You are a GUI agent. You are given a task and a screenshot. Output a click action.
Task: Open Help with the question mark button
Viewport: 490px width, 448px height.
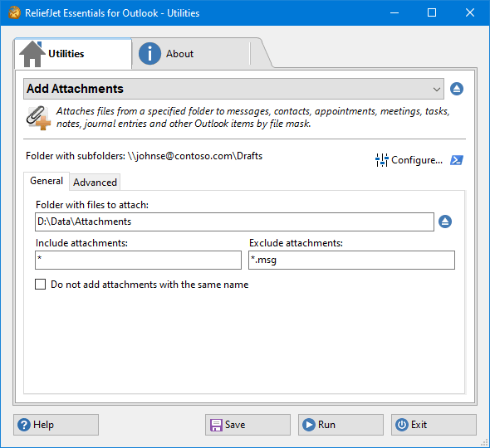(56, 425)
